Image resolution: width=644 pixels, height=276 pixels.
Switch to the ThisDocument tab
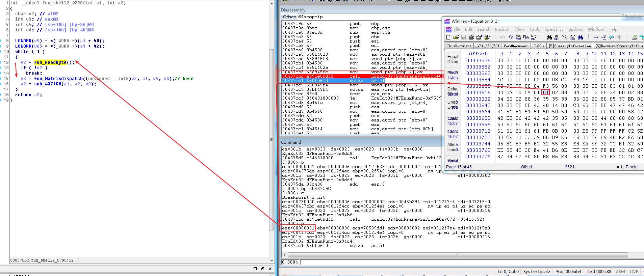[x=459, y=46]
